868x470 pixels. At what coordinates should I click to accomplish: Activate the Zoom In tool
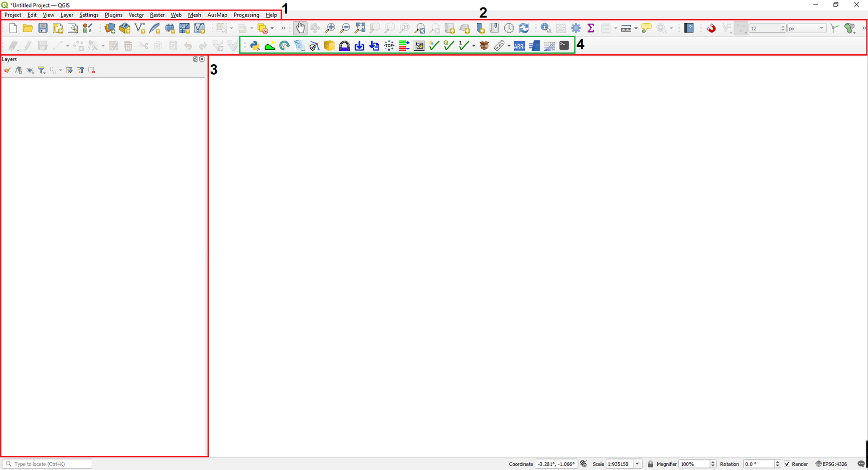pos(331,28)
